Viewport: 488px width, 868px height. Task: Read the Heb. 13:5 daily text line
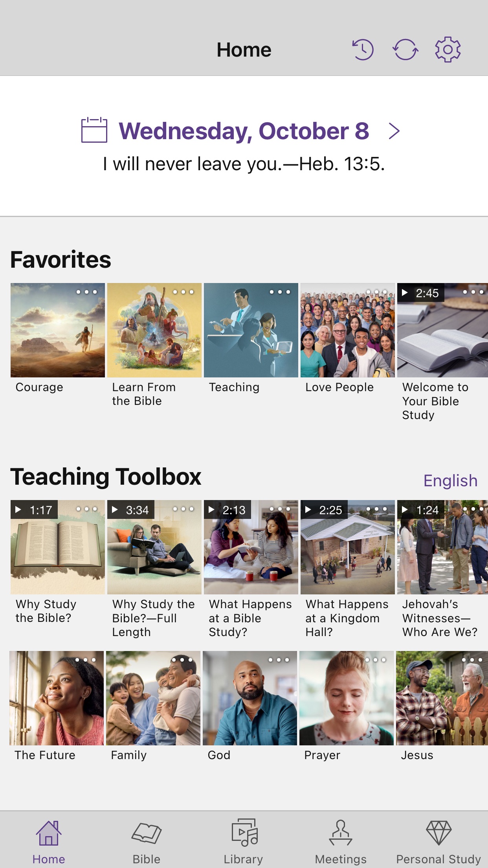coord(244,164)
